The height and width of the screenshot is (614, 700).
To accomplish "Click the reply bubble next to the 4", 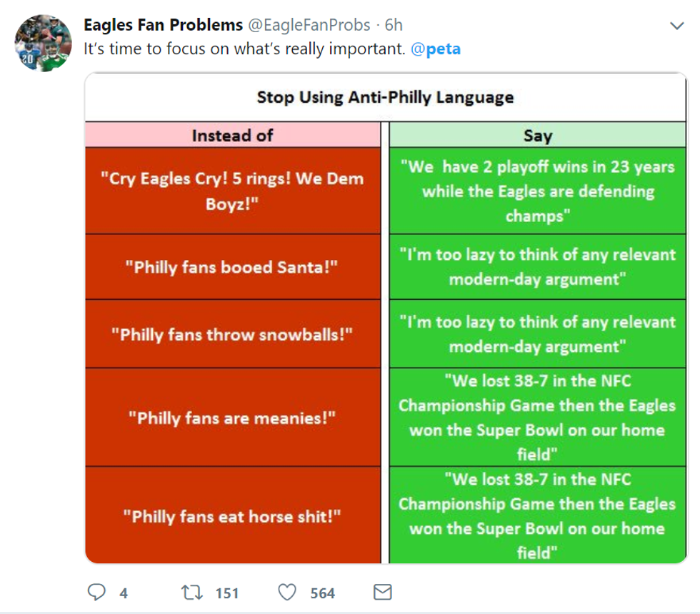I will point(96,591).
